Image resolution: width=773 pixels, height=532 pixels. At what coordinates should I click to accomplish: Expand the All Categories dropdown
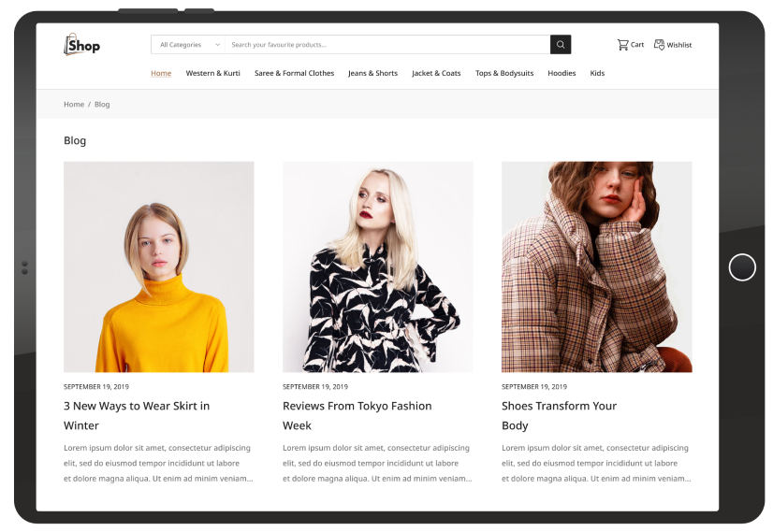[x=189, y=45]
